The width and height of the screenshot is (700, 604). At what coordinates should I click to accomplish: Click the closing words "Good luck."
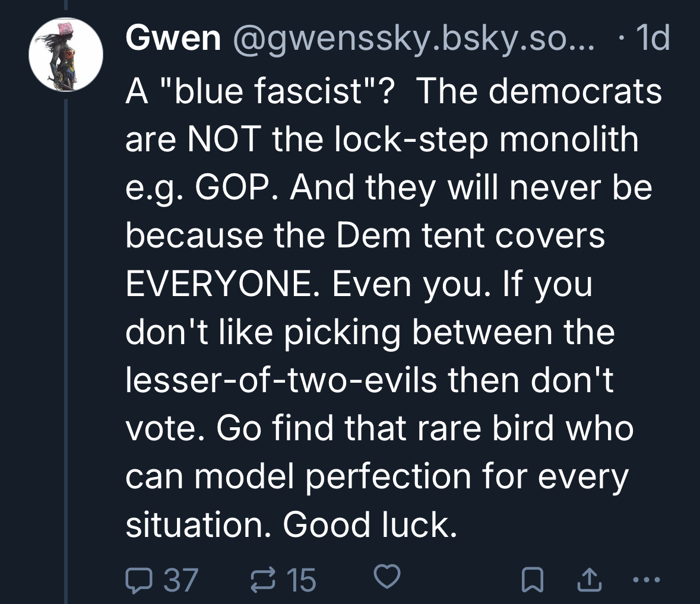click(x=369, y=525)
